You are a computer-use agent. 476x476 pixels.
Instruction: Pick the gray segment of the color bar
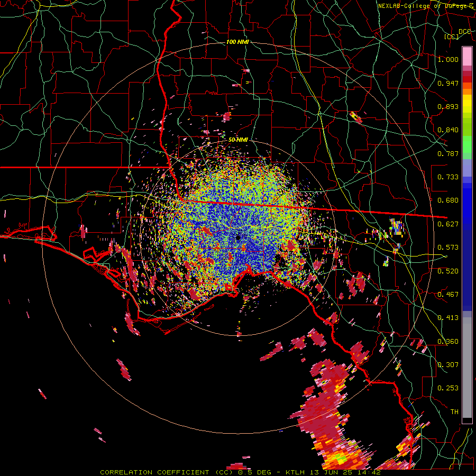coord(467,368)
